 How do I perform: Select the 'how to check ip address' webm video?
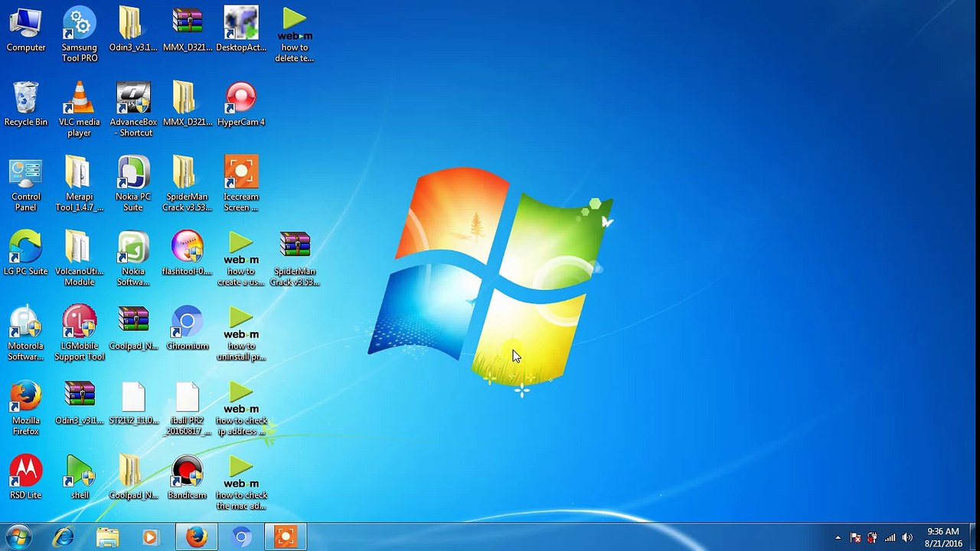coord(241,408)
